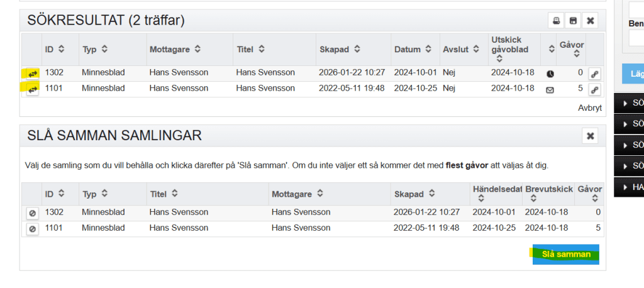
Task: Sort merge table by Mottagare column
Action: [x=299, y=194]
